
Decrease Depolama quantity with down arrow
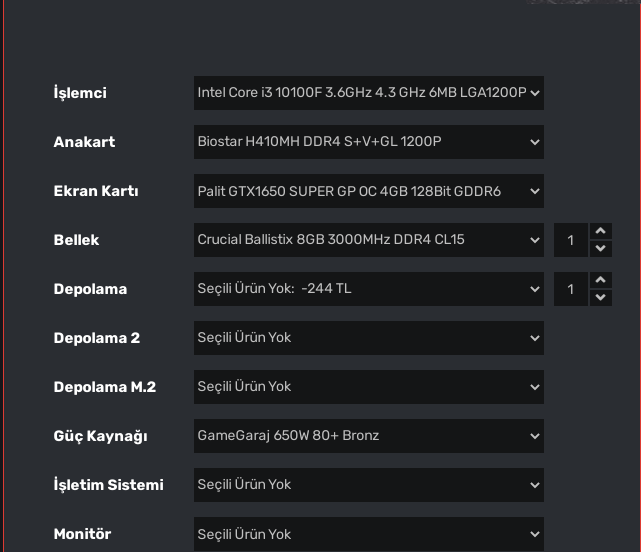600,297
